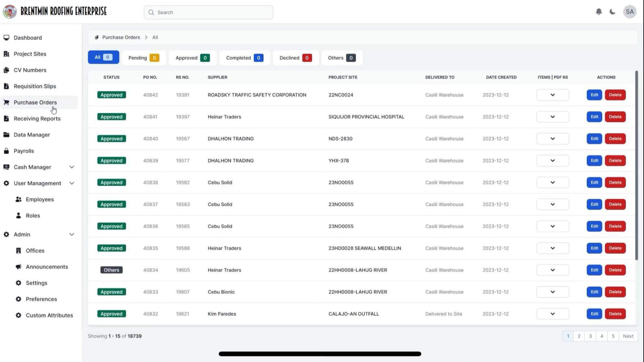644x362 pixels.
Task: Open items dropdown for PO 40842
Action: click(x=552, y=95)
